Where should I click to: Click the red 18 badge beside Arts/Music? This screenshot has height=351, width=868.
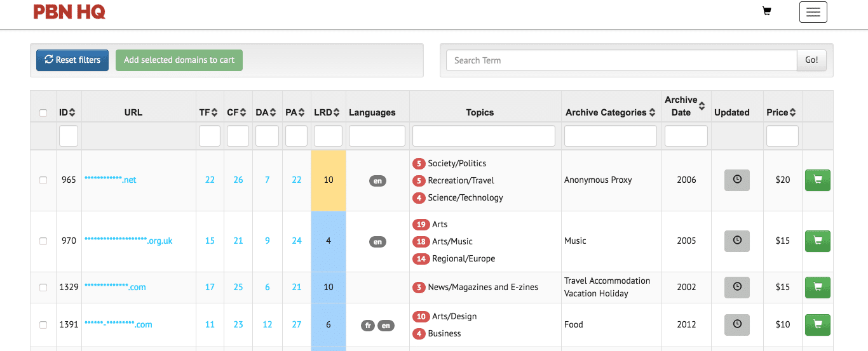pyautogui.click(x=421, y=241)
